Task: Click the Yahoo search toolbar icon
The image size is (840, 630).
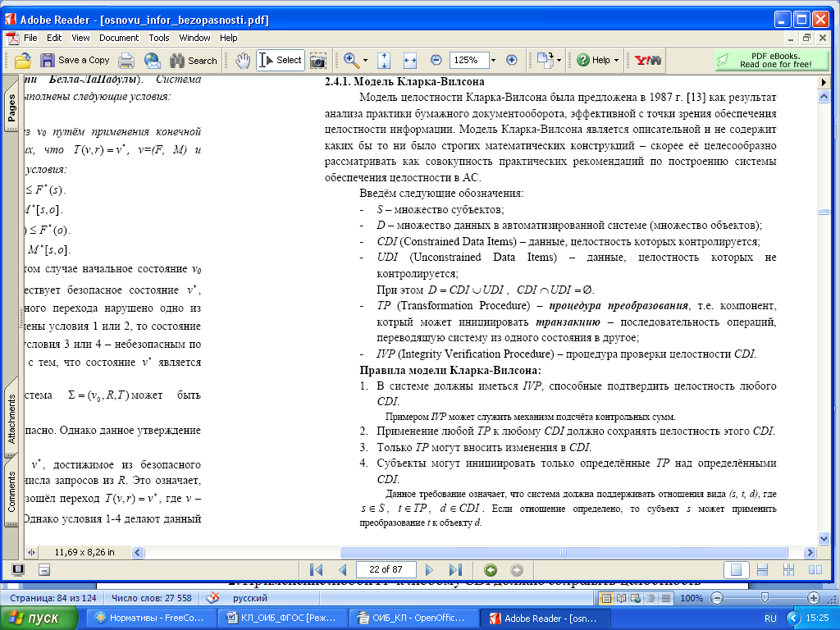Action: click(648, 61)
